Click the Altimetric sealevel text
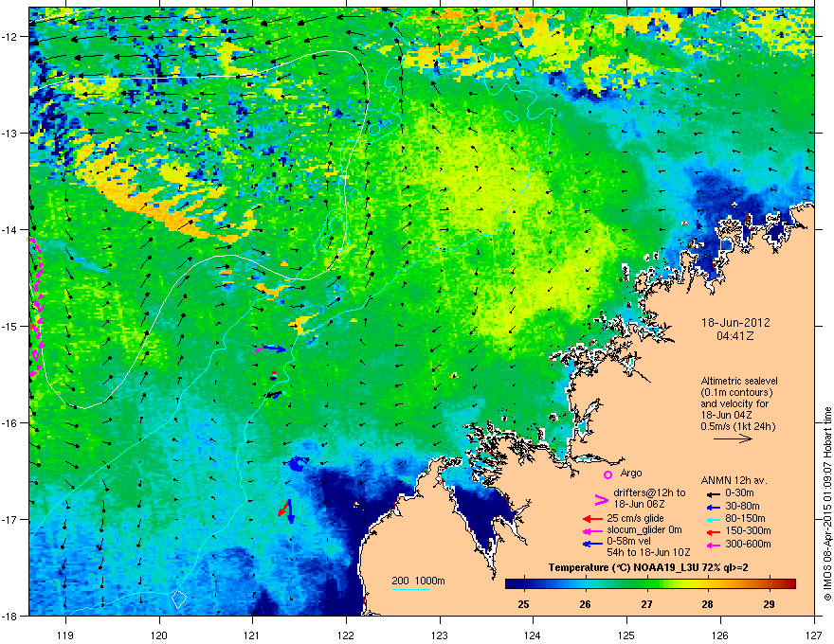The height and width of the screenshot is (644, 834). (x=739, y=381)
